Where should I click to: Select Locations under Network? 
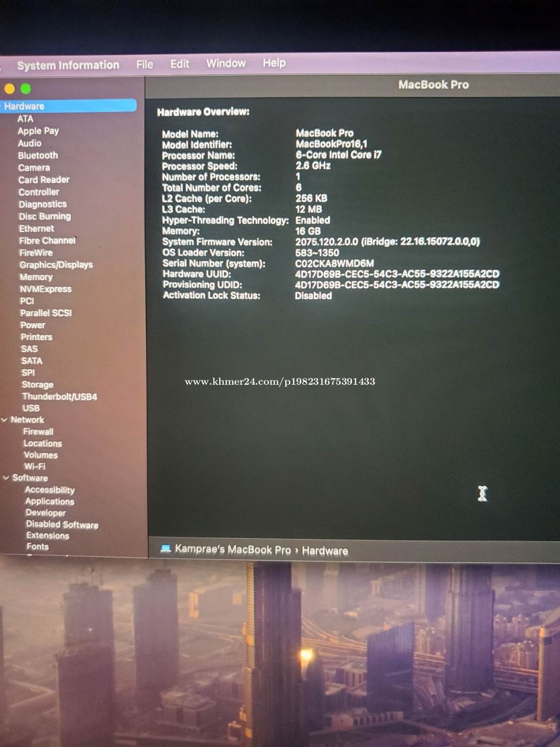(43, 443)
